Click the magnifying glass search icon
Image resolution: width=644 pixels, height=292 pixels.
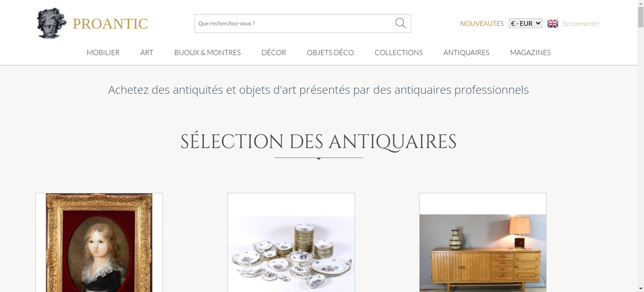(x=400, y=23)
